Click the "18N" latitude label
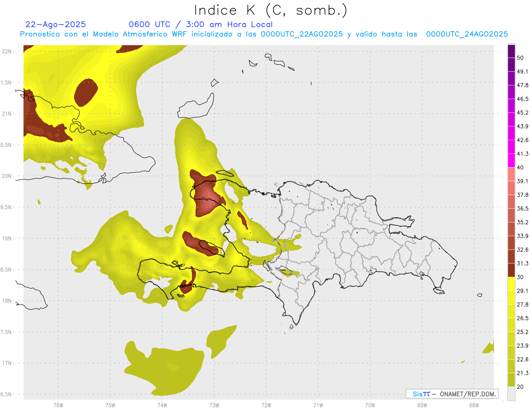Image resolution: width=532 pixels, height=411 pixels. click(x=7, y=301)
